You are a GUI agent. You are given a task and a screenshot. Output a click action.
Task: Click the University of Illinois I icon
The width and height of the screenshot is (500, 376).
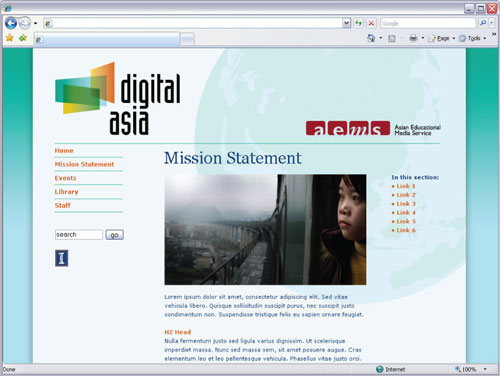[62, 258]
